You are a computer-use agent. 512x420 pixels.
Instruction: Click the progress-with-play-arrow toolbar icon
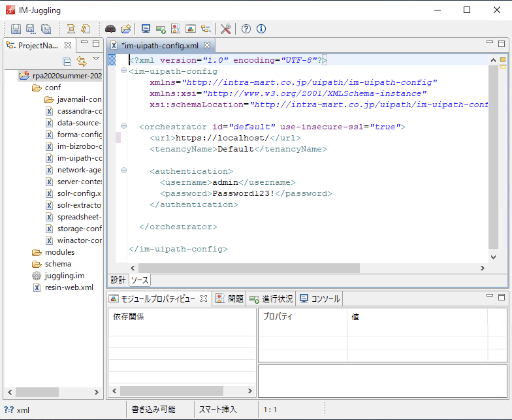(161, 29)
